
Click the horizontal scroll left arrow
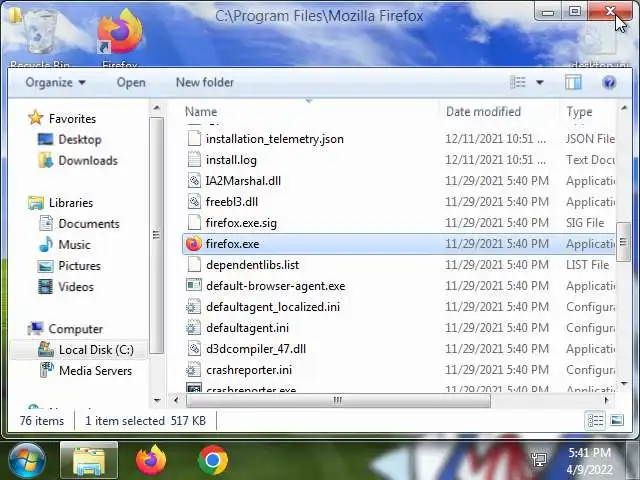pyautogui.click(x=176, y=400)
